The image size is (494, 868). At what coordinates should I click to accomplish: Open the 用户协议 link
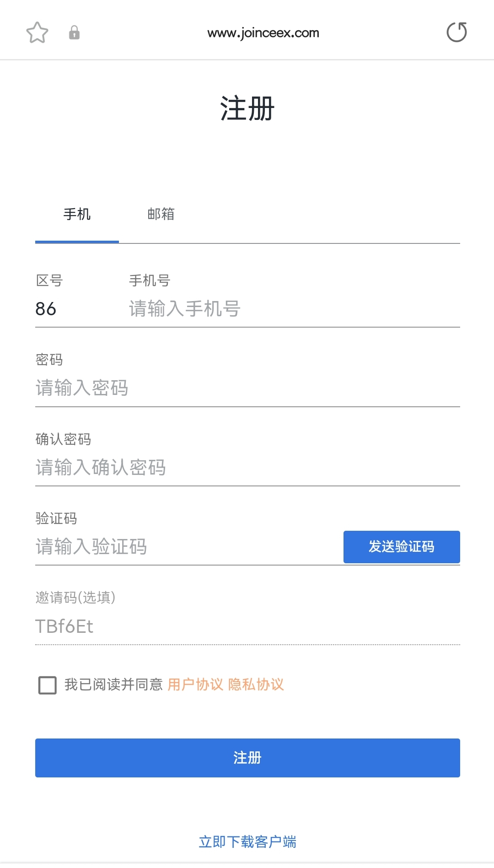(195, 685)
